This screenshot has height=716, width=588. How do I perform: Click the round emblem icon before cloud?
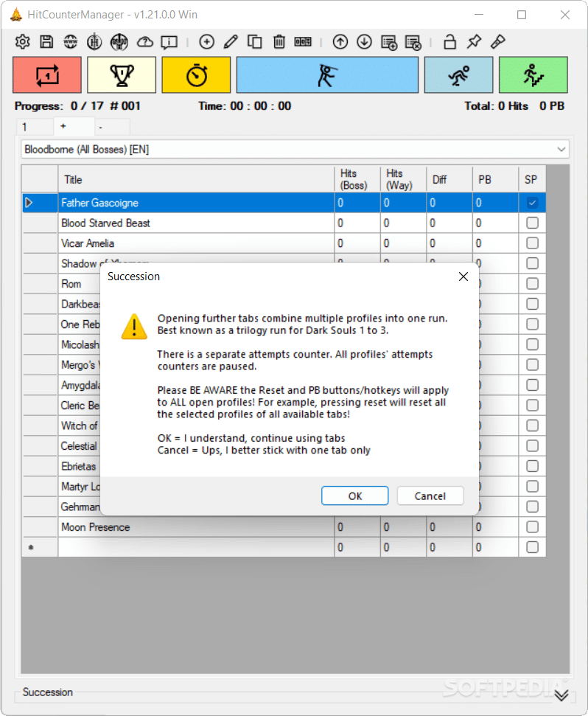[x=119, y=42]
